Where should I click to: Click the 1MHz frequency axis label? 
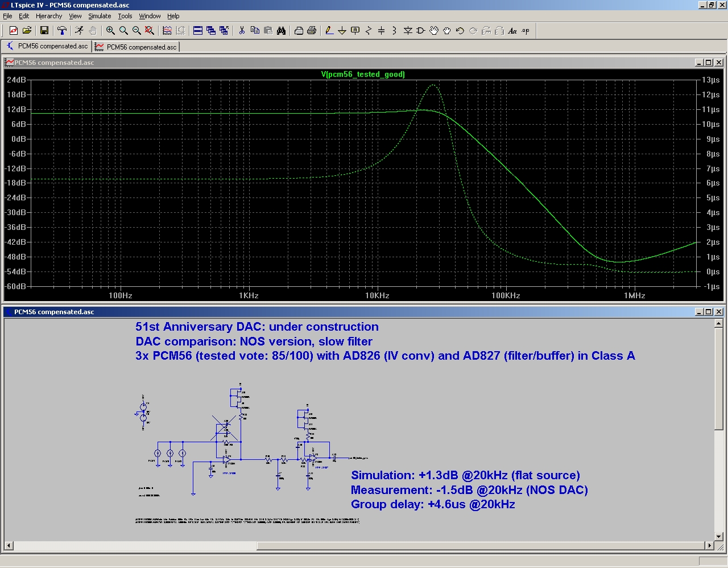pyautogui.click(x=634, y=295)
